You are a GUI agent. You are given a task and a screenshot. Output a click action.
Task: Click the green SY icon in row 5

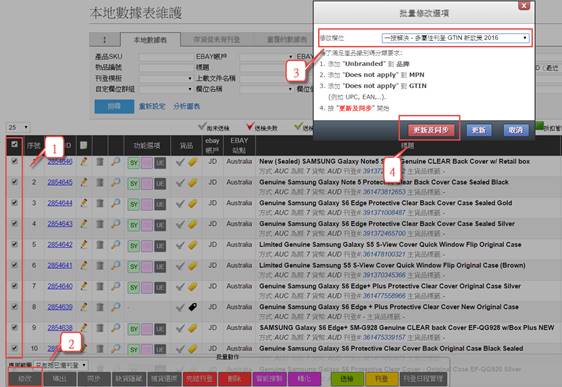pos(133,246)
